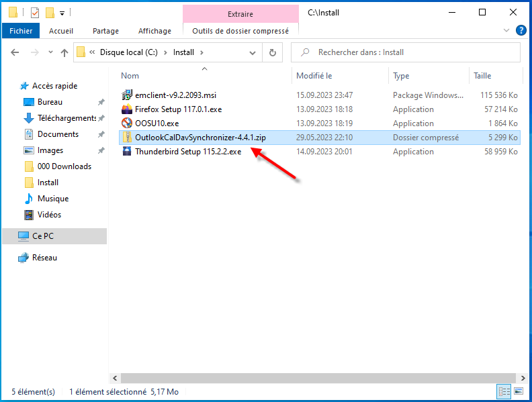Click file name emclient-v9.2.2093.msi
Image resolution: width=532 pixels, height=402 pixels.
175,95
